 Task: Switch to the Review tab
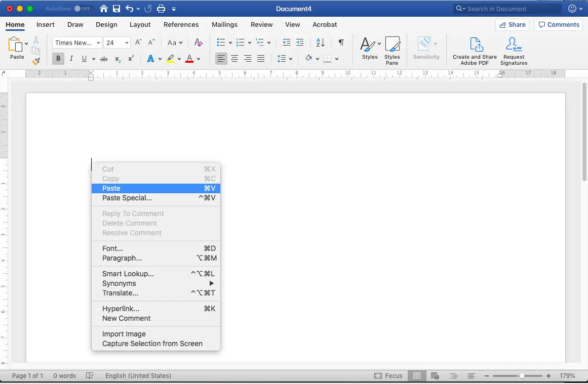pyautogui.click(x=261, y=24)
